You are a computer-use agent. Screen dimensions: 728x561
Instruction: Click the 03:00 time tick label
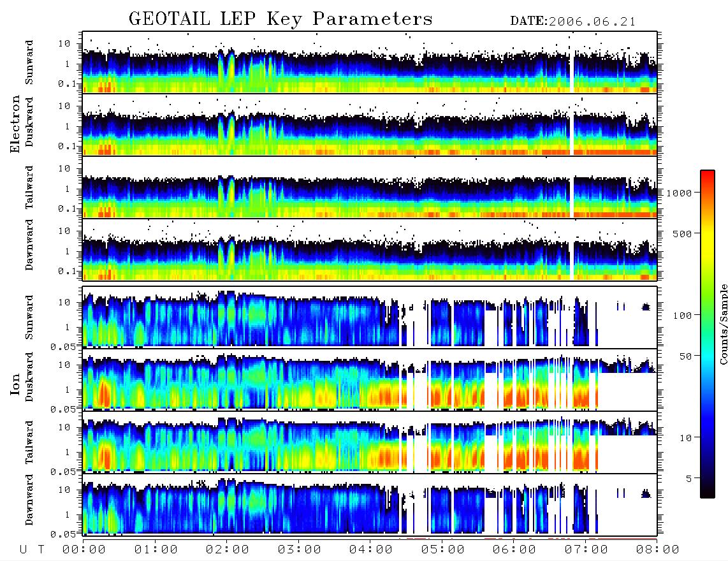point(300,550)
